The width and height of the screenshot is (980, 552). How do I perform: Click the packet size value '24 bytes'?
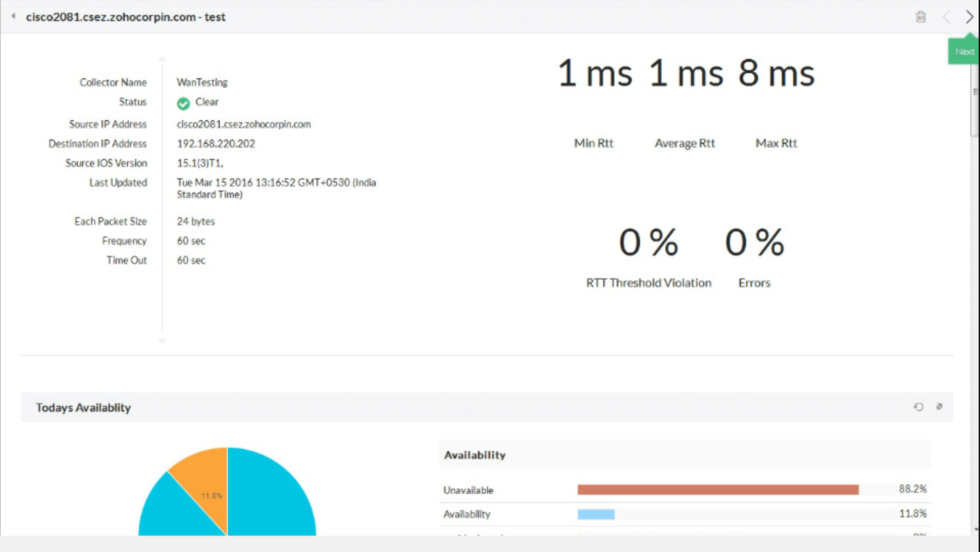click(196, 221)
